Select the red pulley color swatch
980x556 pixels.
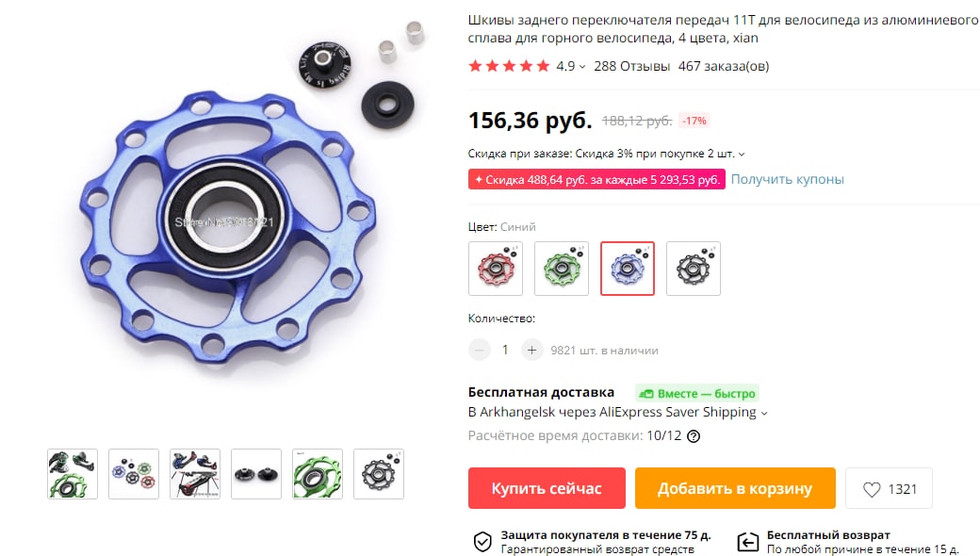coord(496,269)
